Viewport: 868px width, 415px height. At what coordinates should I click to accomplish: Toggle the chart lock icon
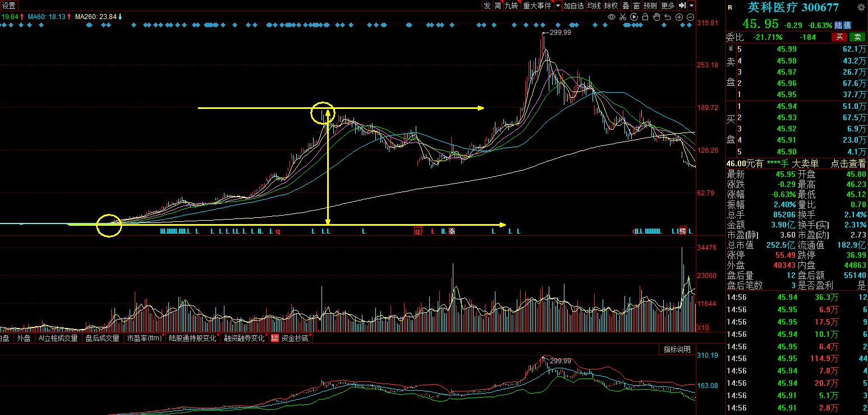click(x=645, y=17)
